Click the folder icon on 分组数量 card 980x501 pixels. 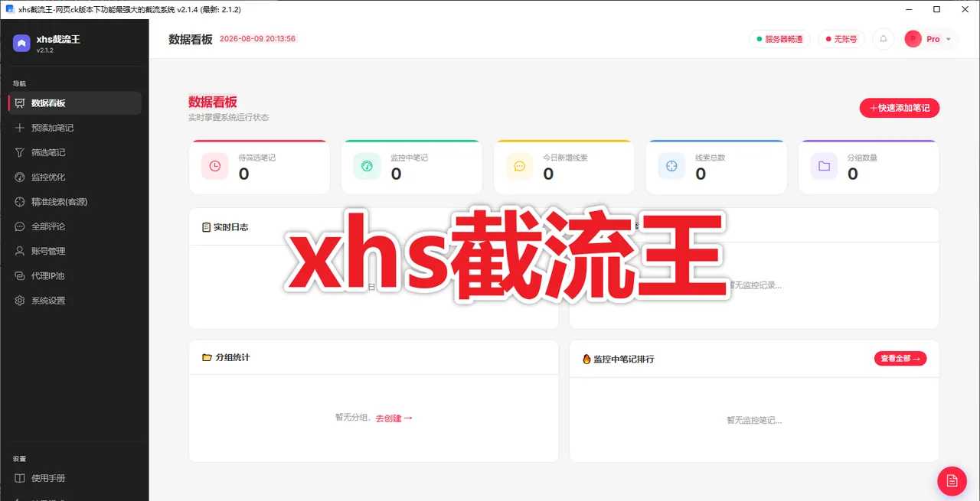824,166
